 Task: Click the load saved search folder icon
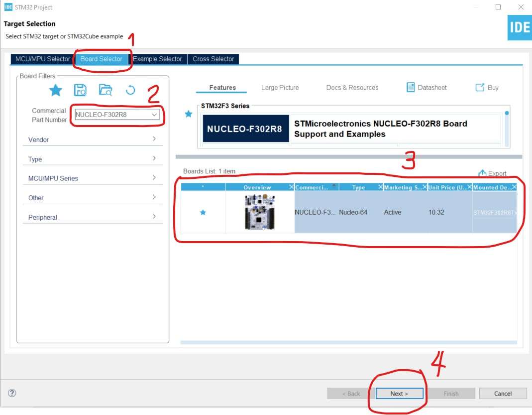click(106, 90)
